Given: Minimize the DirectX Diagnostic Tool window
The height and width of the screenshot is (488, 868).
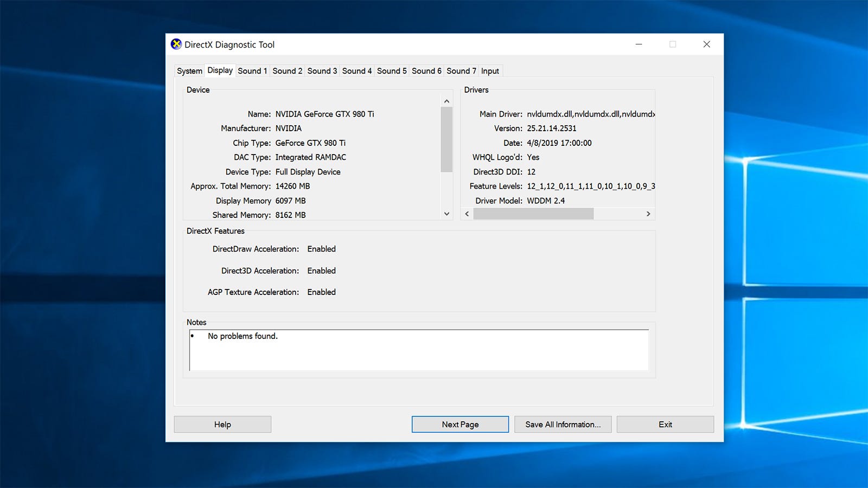Looking at the screenshot, I should click(639, 44).
